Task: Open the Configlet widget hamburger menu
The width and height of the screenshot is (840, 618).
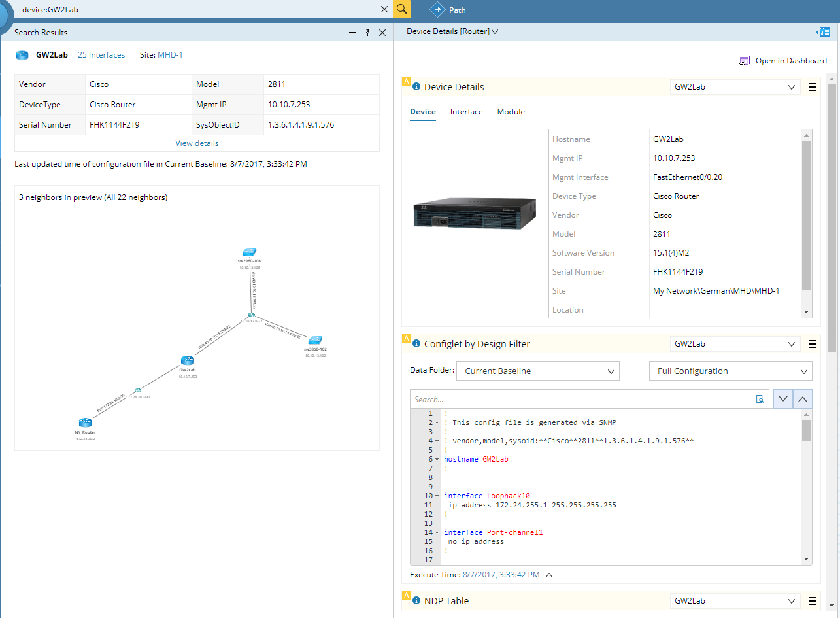Action: [813, 344]
